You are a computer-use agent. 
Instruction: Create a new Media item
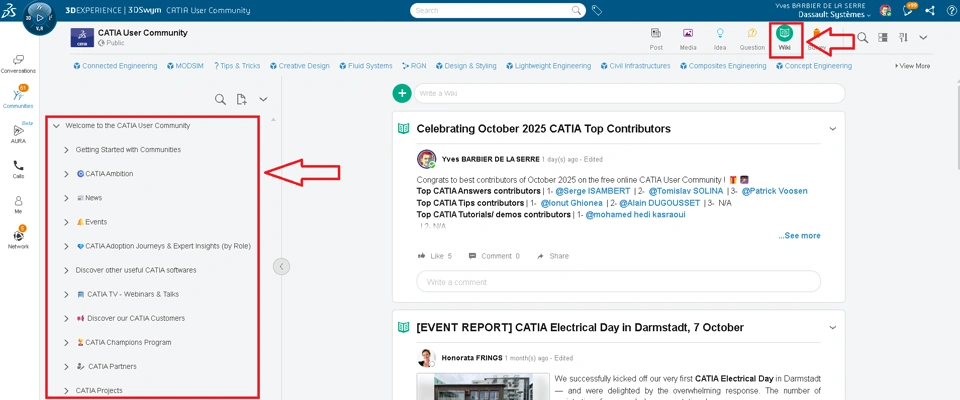[688, 39]
